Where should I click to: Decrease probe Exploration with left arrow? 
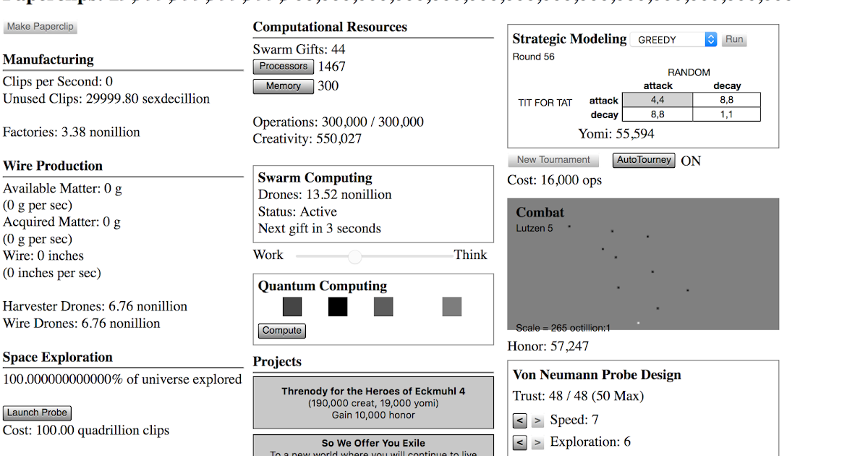520,442
